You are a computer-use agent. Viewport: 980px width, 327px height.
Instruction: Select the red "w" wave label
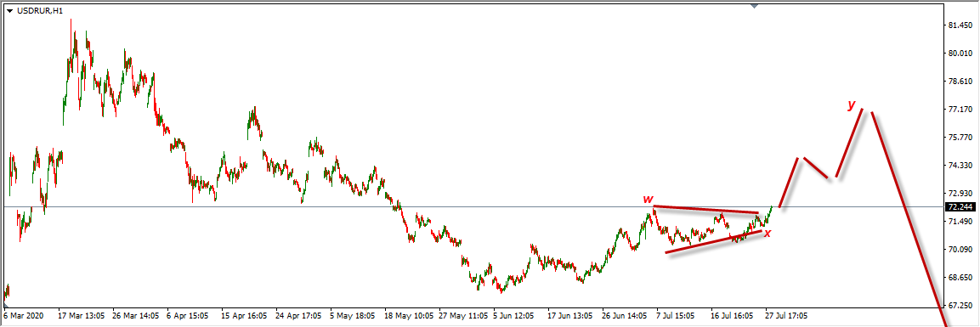click(649, 199)
